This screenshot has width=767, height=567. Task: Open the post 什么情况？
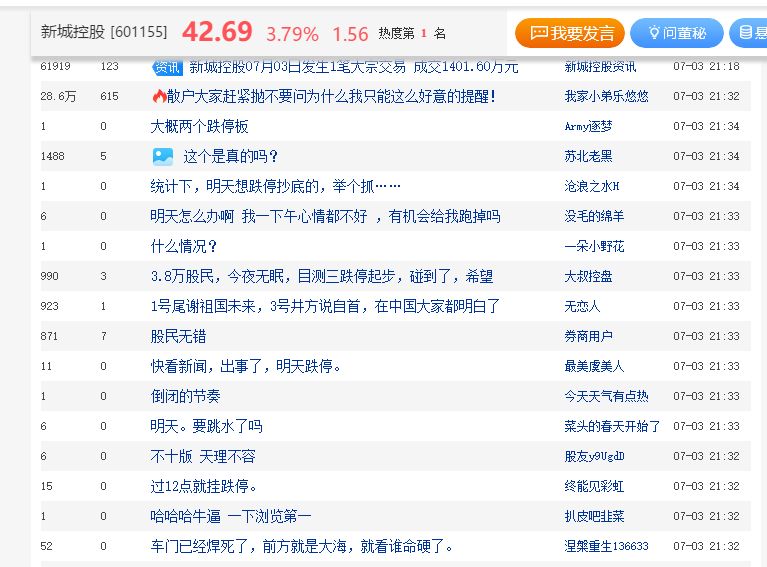pyautogui.click(x=184, y=246)
